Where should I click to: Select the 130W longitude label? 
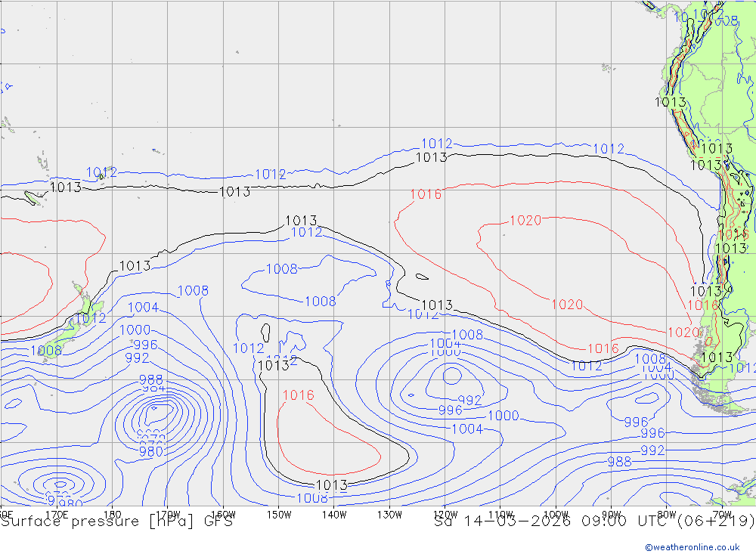pyautogui.click(x=389, y=515)
